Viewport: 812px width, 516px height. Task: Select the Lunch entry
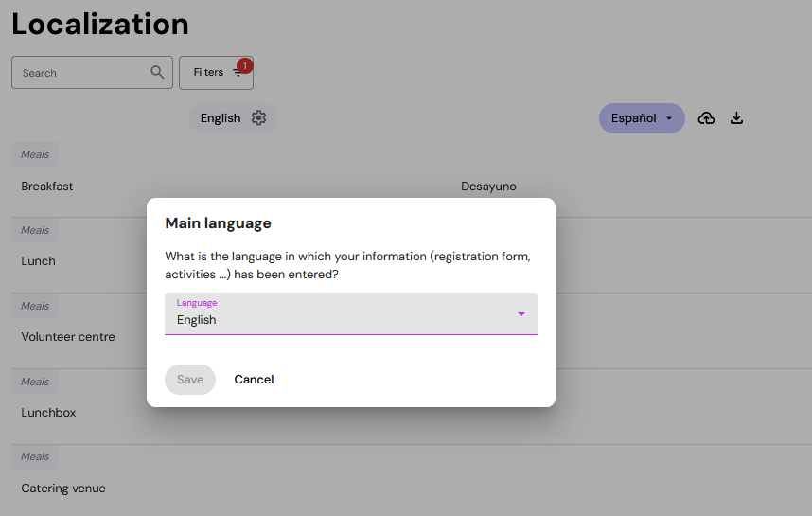point(38,261)
